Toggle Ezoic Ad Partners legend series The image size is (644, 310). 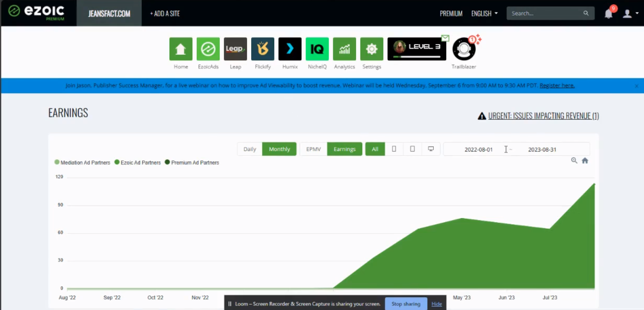[138, 162]
